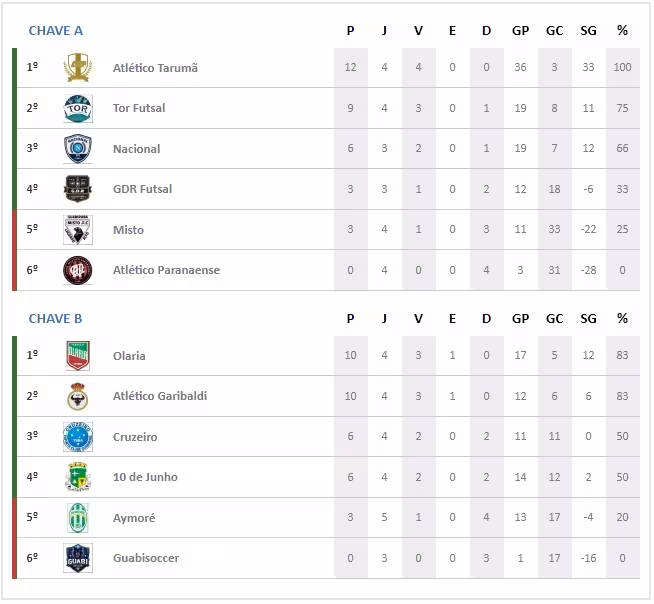654x604 pixels.
Task: Click the % column header in Chave A
Action: pyautogui.click(x=622, y=31)
